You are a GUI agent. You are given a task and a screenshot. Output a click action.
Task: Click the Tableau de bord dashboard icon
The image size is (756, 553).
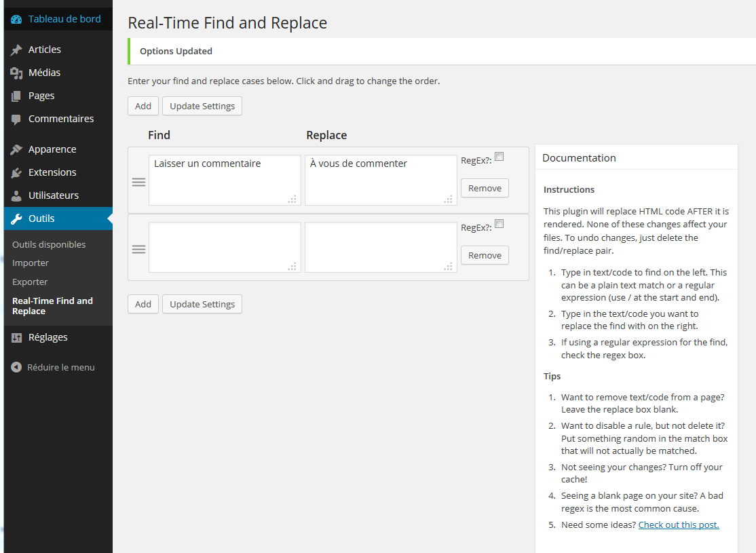point(16,19)
